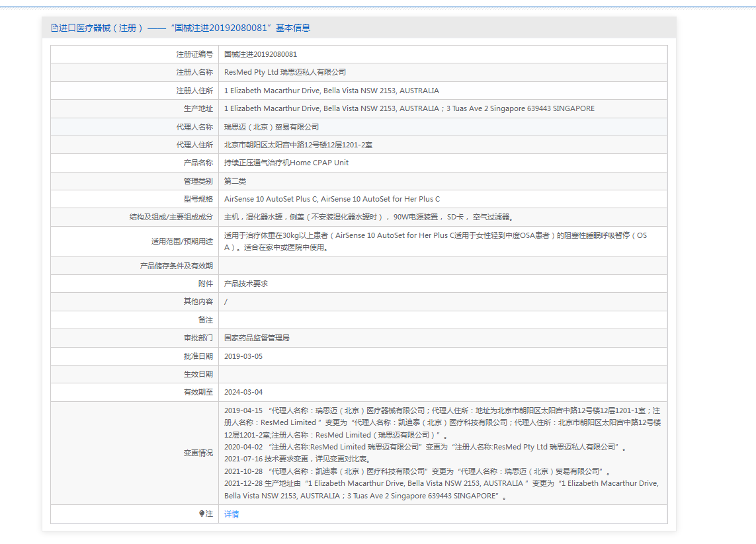Screen dimensions: 756x544
Task: Click the slash value in 其他内容 row
Action: 226,301
